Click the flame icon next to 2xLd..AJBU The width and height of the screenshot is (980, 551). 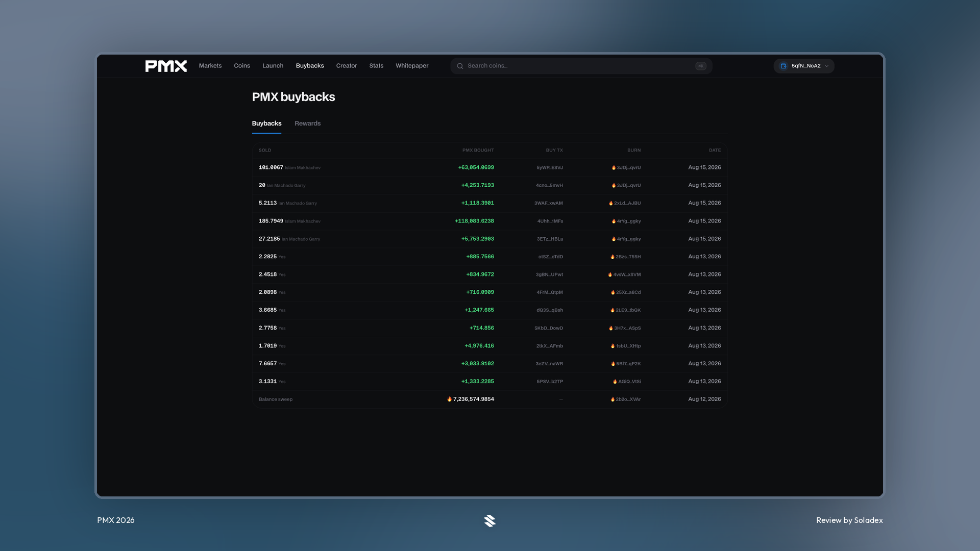point(610,203)
